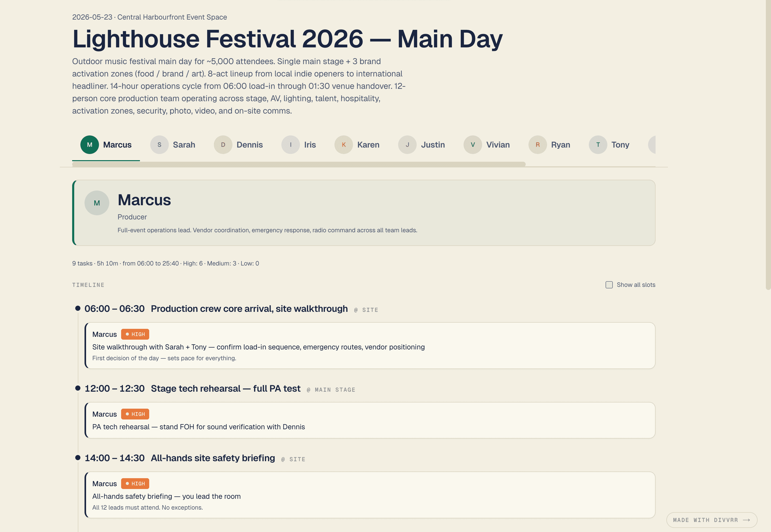Enable the Show all slots checkbox
This screenshot has height=532, width=771.
(x=609, y=285)
